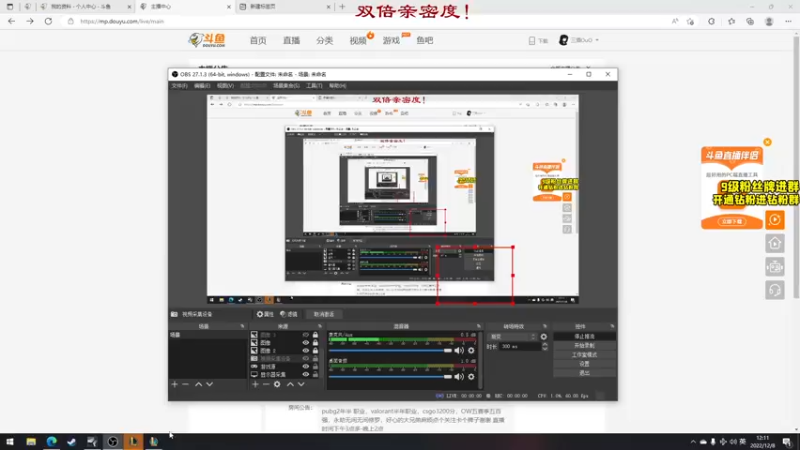Open the Edge settings and more menu
The image size is (800, 450).
(x=788, y=21)
